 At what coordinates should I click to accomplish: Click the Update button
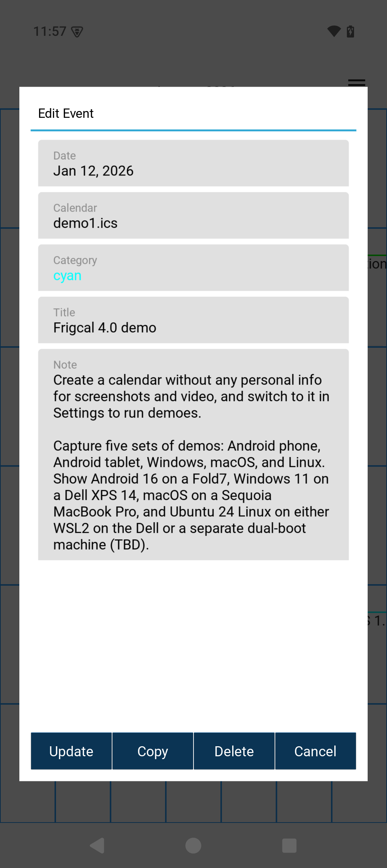pos(71,751)
